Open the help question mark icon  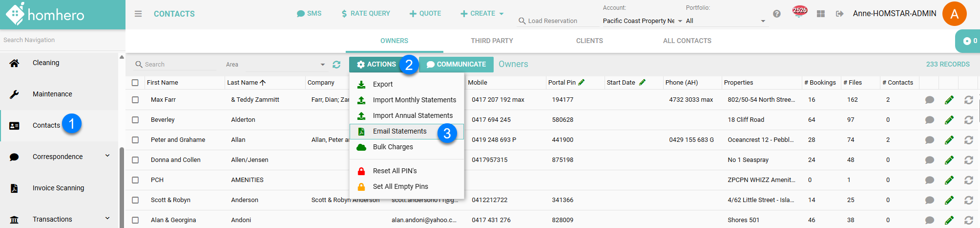coord(777,14)
